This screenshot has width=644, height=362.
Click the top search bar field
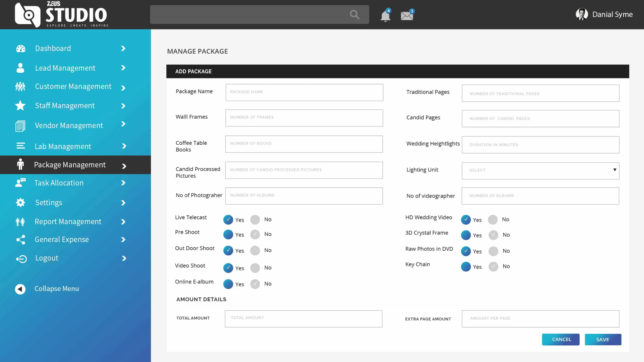[259, 15]
